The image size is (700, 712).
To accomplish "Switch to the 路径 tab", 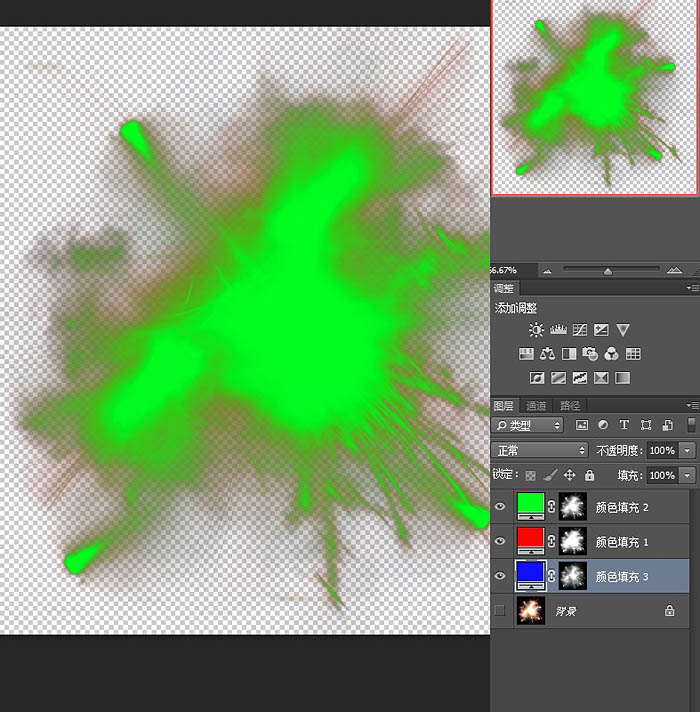I will tap(570, 406).
